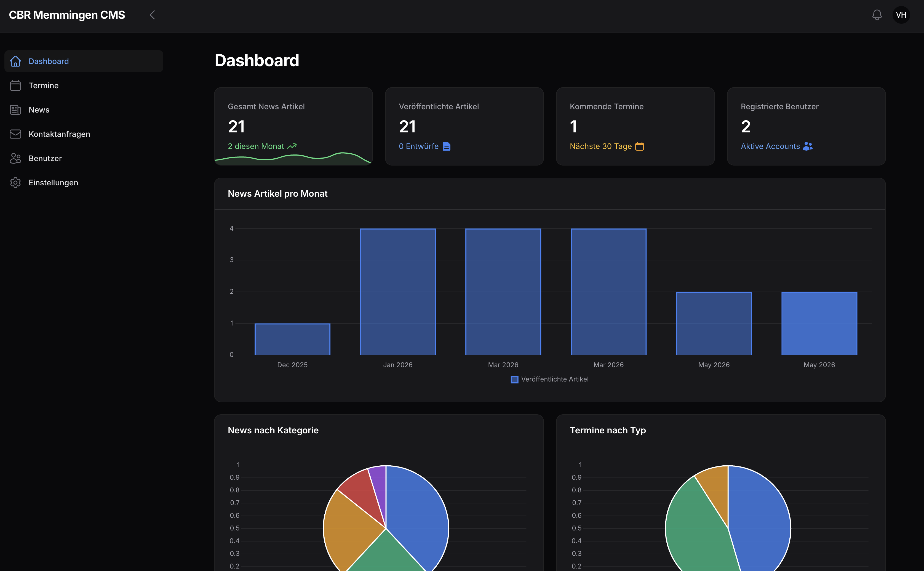The height and width of the screenshot is (571, 924).
Task: Select the Gesamt News Artikel card
Action: point(293,126)
